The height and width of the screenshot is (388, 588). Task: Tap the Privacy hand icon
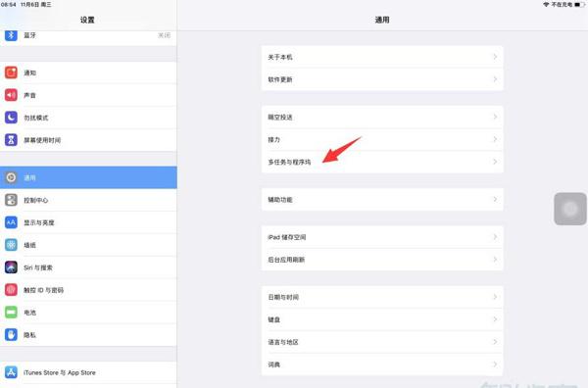pos(11,335)
